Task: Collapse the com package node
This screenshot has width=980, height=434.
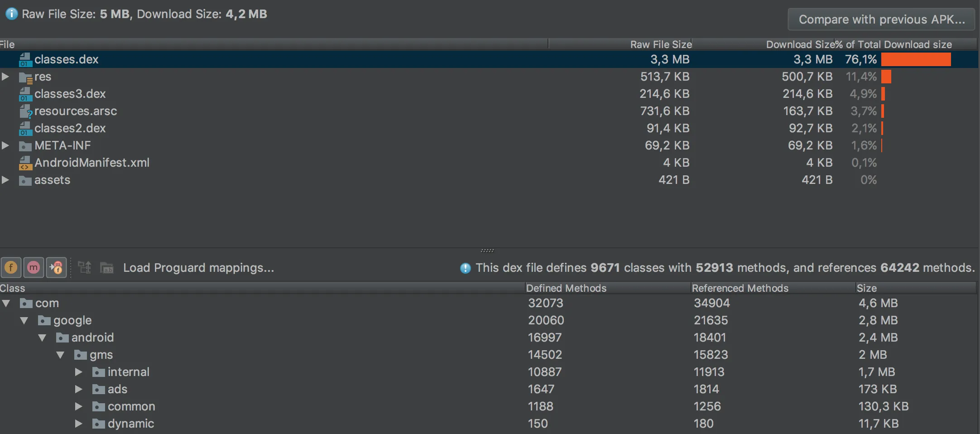Action: (6, 303)
